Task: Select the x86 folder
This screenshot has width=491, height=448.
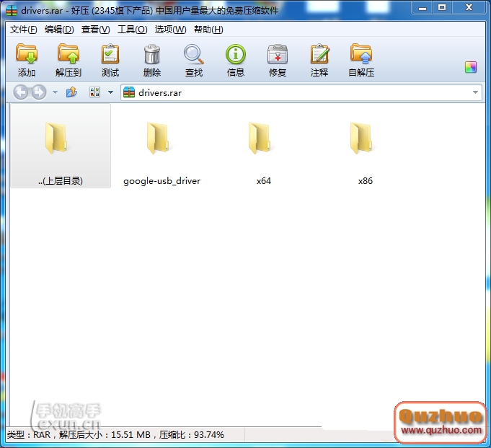Action: pos(365,154)
